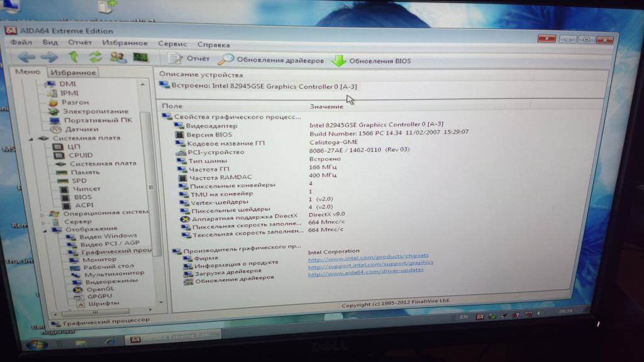Click the Forward arrow toolbar icon
This screenshot has width=644, height=362.
(49, 57)
